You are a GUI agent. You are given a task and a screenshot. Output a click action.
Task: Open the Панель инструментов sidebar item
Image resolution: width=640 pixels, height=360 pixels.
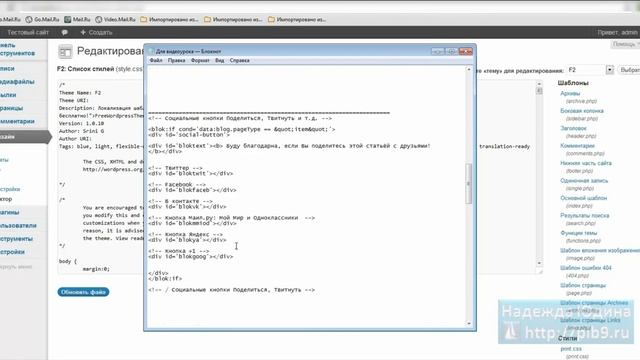[17, 49]
